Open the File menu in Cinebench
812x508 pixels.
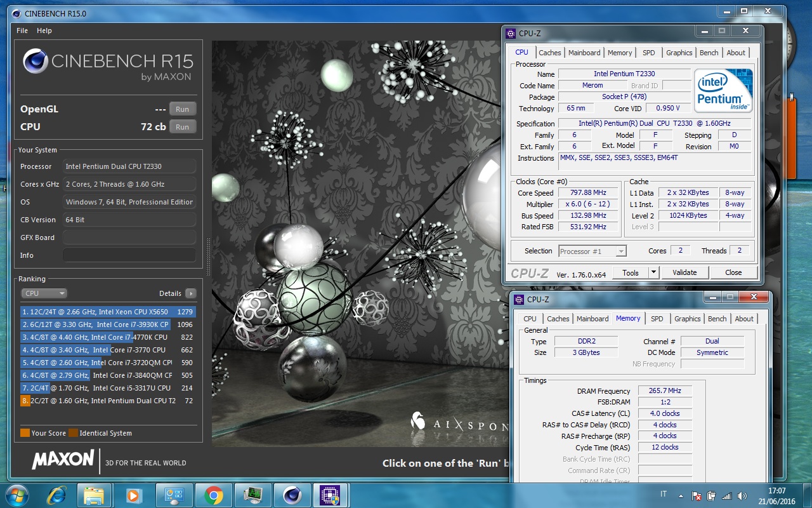click(22, 30)
